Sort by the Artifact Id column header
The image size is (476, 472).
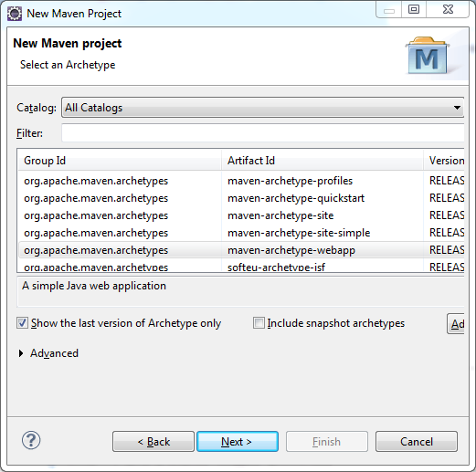pyautogui.click(x=323, y=161)
